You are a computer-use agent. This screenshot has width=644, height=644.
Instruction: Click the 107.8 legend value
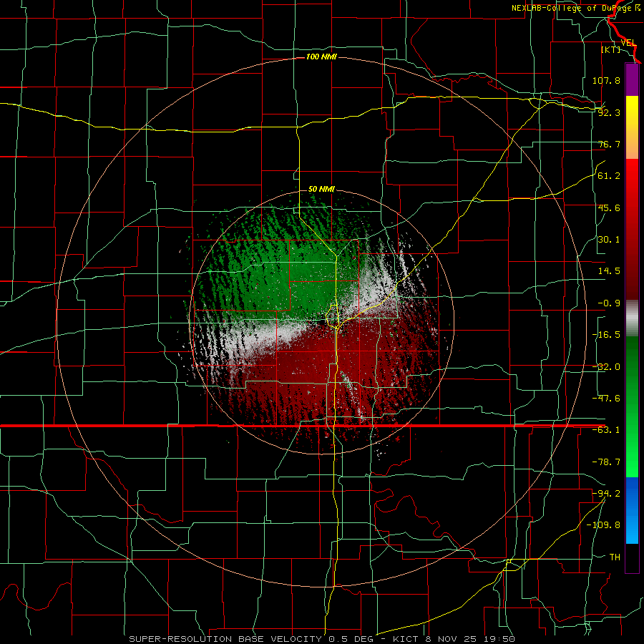pos(606,80)
